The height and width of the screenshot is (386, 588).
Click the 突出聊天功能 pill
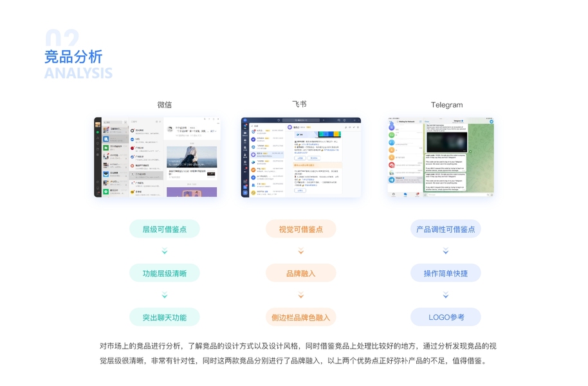164,317
